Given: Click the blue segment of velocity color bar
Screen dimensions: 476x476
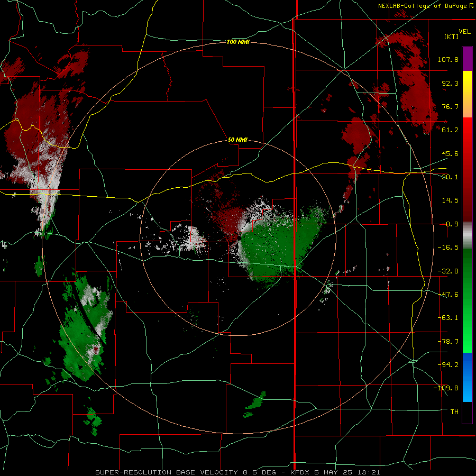Looking at the screenshot, I should (467, 377).
